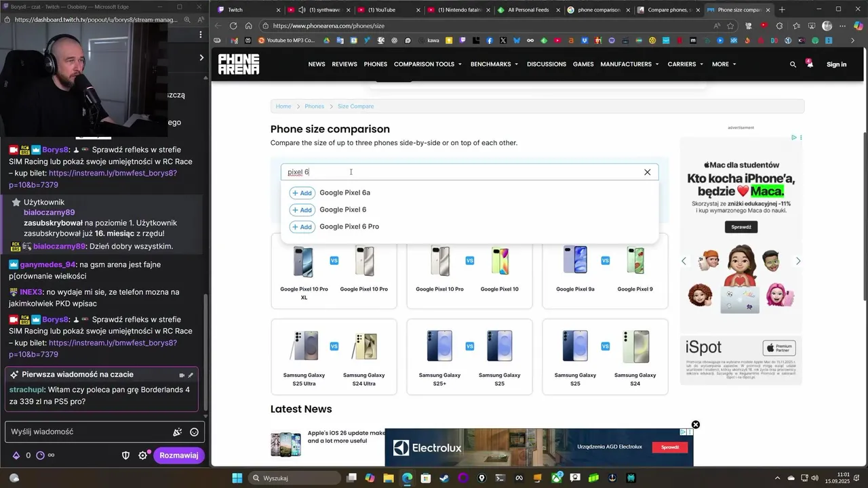Click the browser back arrow
The width and height of the screenshot is (868, 488).
(218, 26)
